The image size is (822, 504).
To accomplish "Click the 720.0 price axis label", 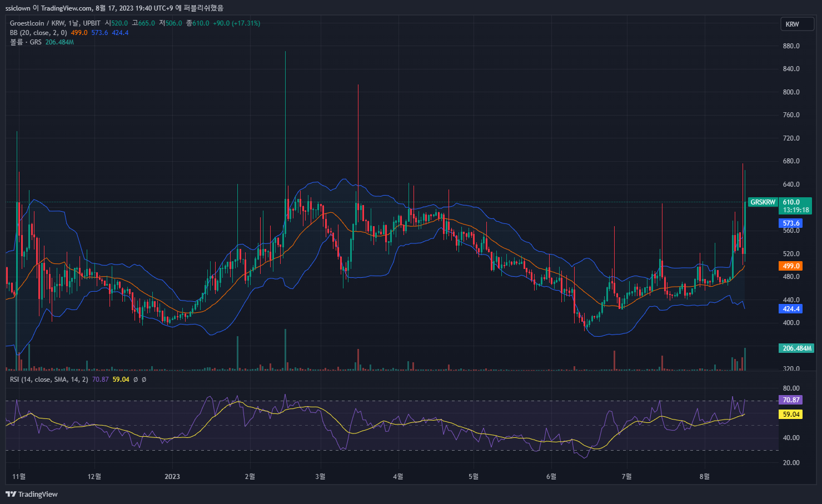I will (x=791, y=138).
